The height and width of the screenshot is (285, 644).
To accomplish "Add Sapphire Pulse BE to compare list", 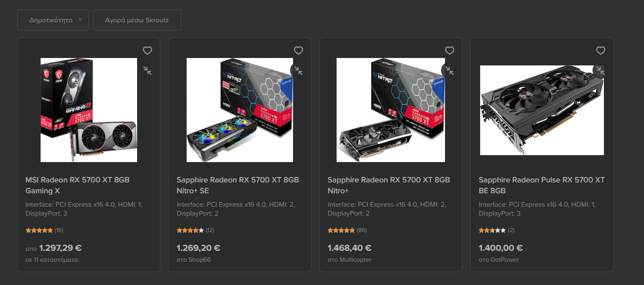I will click(x=600, y=70).
